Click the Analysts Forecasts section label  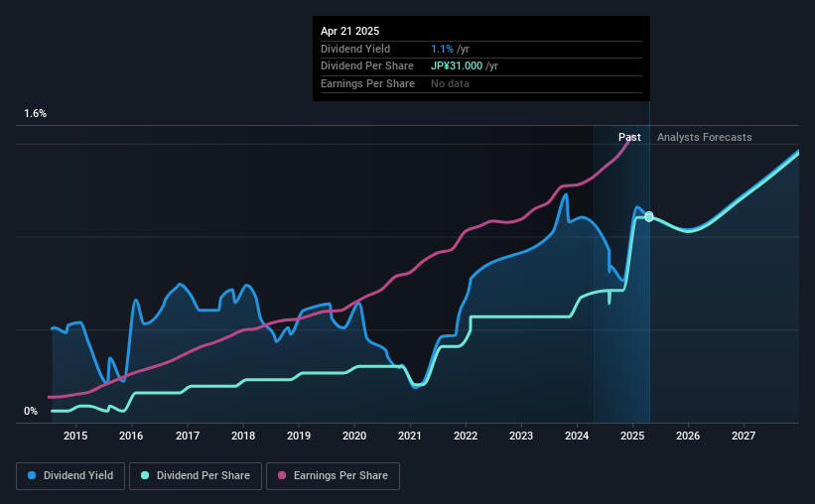pyautogui.click(x=704, y=137)
